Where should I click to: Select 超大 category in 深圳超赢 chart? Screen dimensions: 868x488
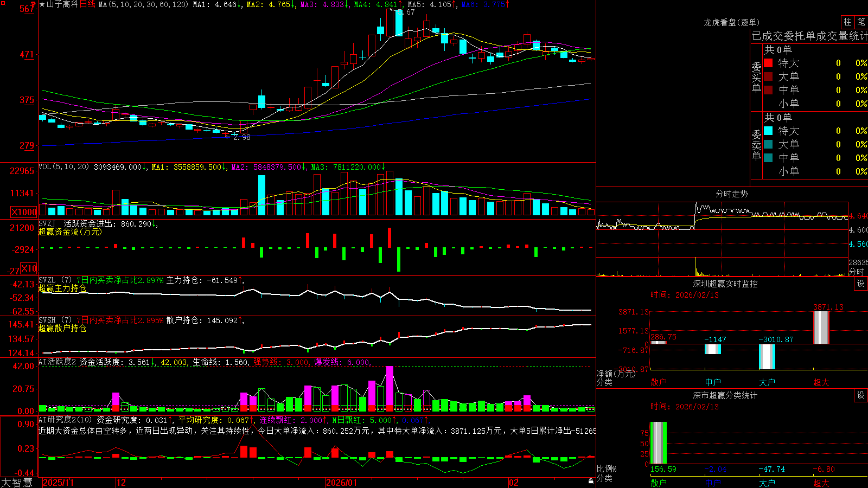(x=821, y=382)
